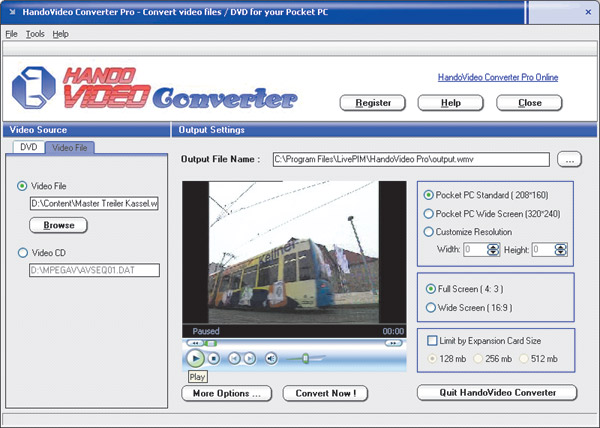
Task: Choose Pocket PC Standard (208*160)
Action: (x=429, y=195)
